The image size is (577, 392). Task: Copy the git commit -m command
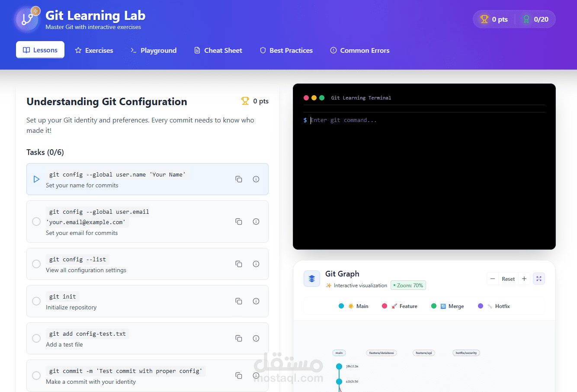pyautogui.click(x=239, y=376)
